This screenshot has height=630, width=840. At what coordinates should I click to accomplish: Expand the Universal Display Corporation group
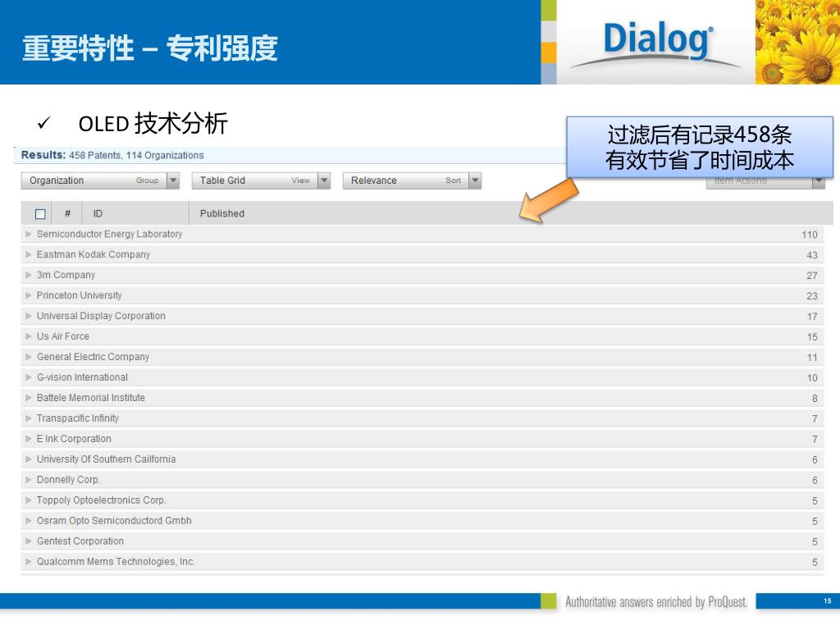pyautogui.click(x=29, y=316)
